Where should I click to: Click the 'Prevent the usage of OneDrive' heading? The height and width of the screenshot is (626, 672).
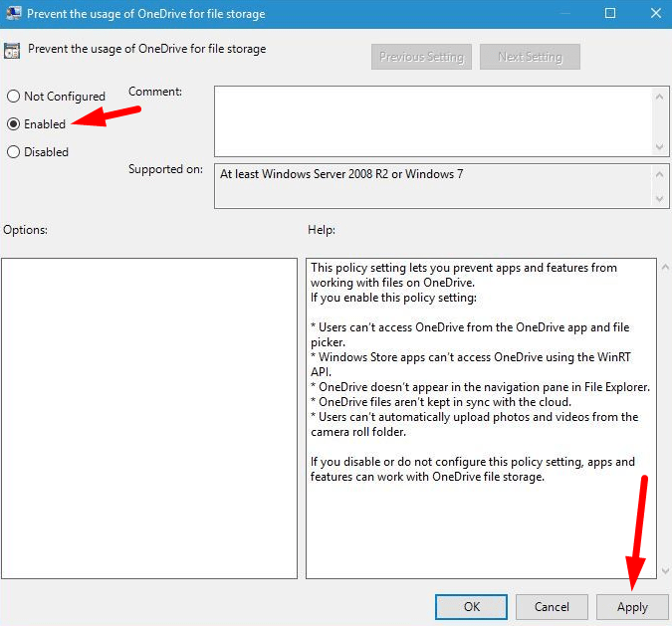coord(147,49)
